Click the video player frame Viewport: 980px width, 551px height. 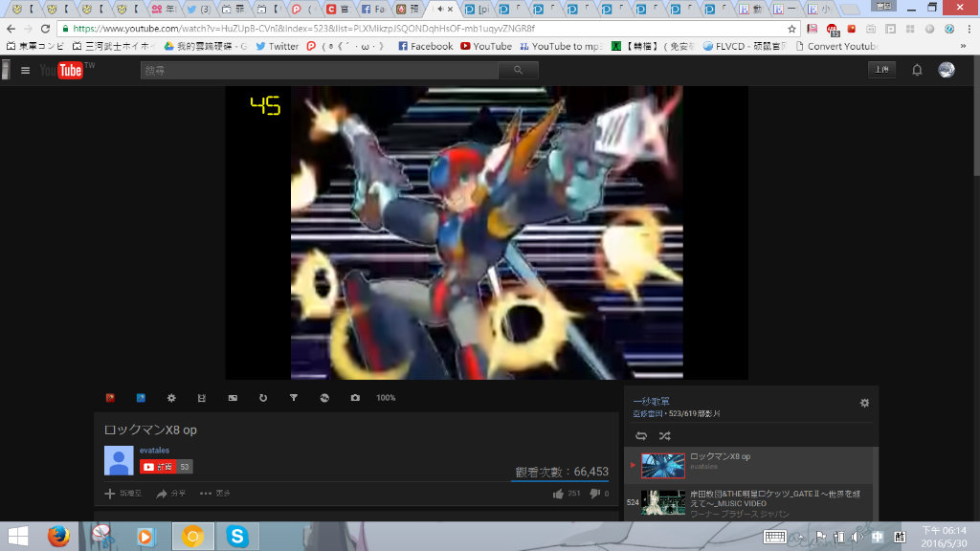[x=486, y=232]
